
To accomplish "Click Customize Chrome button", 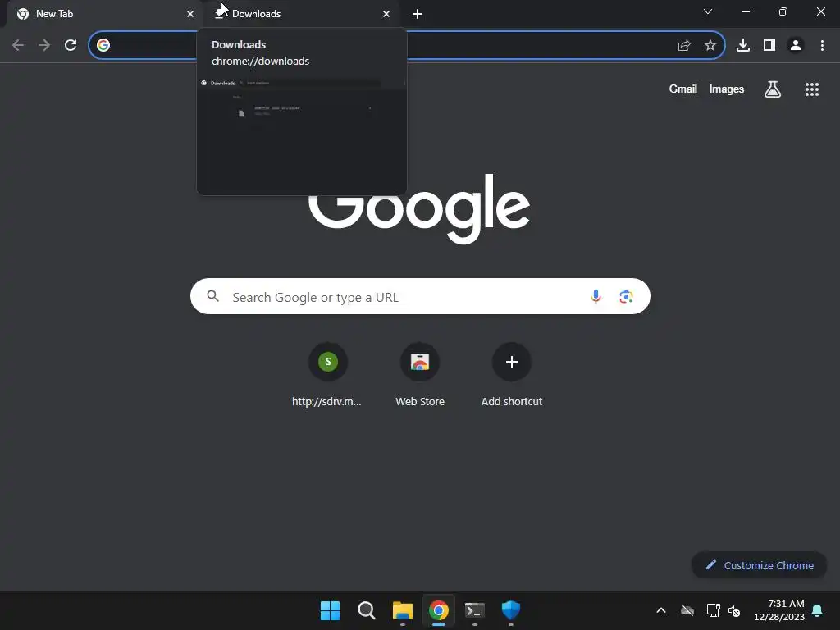I will coord(759,565).
